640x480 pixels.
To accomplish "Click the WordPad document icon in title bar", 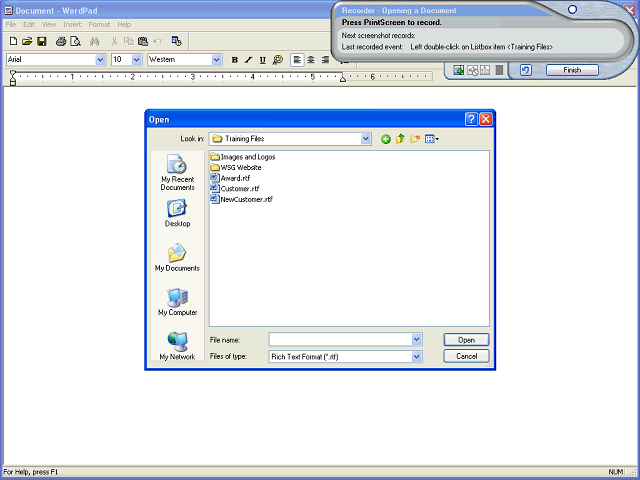I will (x=8, y=10).
